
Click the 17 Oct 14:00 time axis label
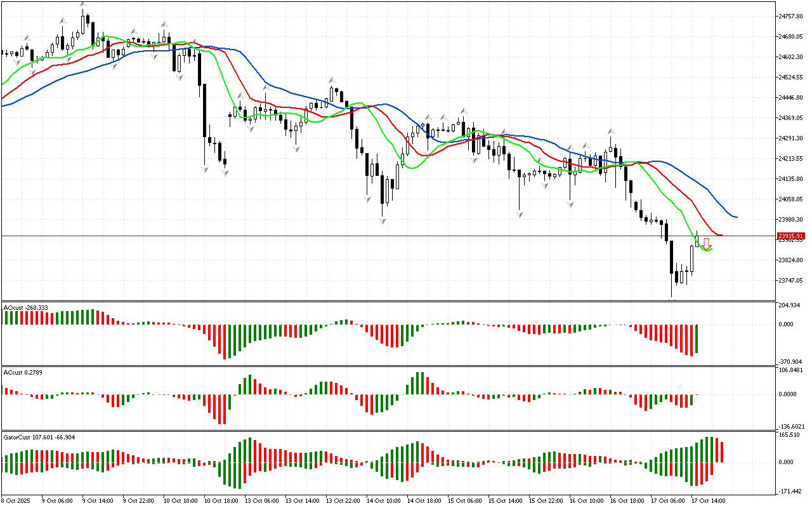[708, 500]
